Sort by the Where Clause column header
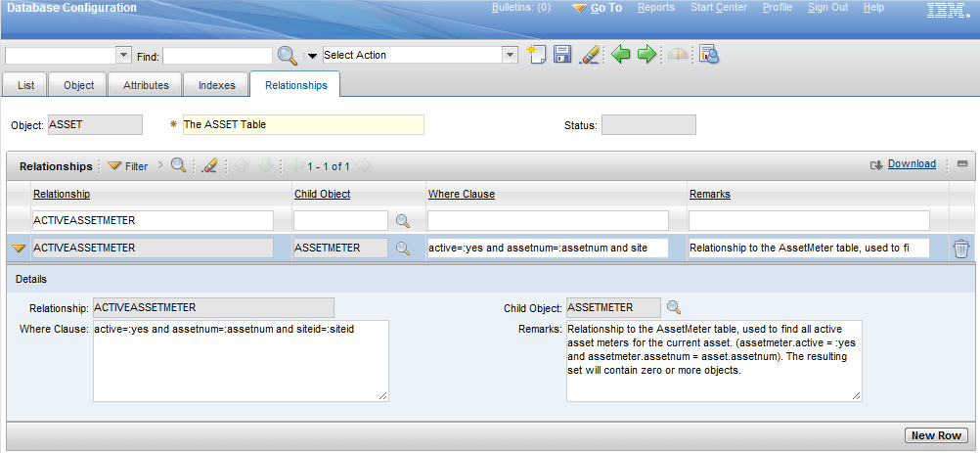Image resolution: width=980 pixels, height=453 pixels. click(462, 195)
